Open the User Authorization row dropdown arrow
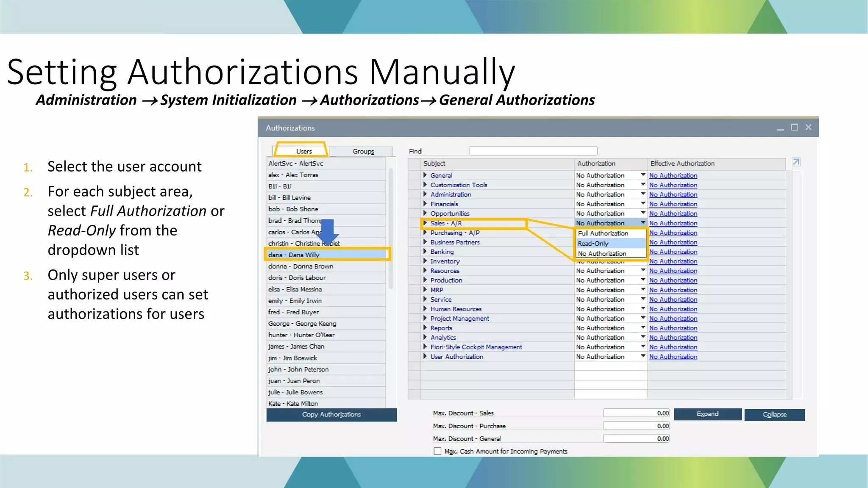Viewport: 868px width, 488px height. pyautogui.click(x=643, y=356)
